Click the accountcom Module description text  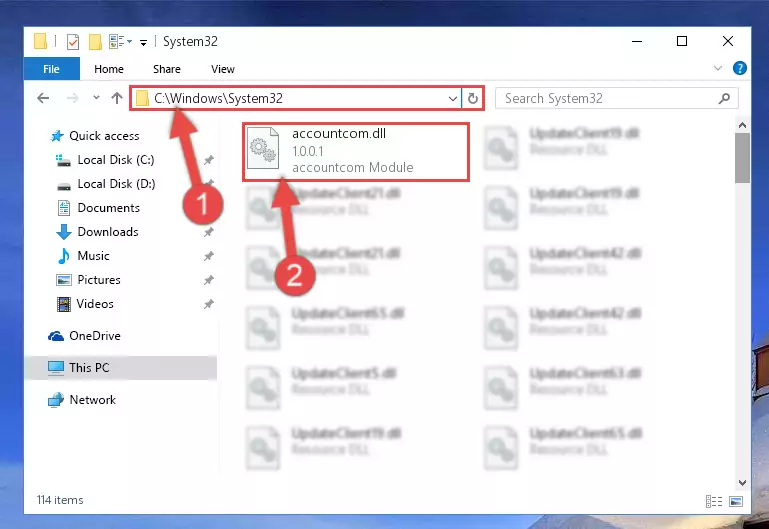[x=353, y=167]
